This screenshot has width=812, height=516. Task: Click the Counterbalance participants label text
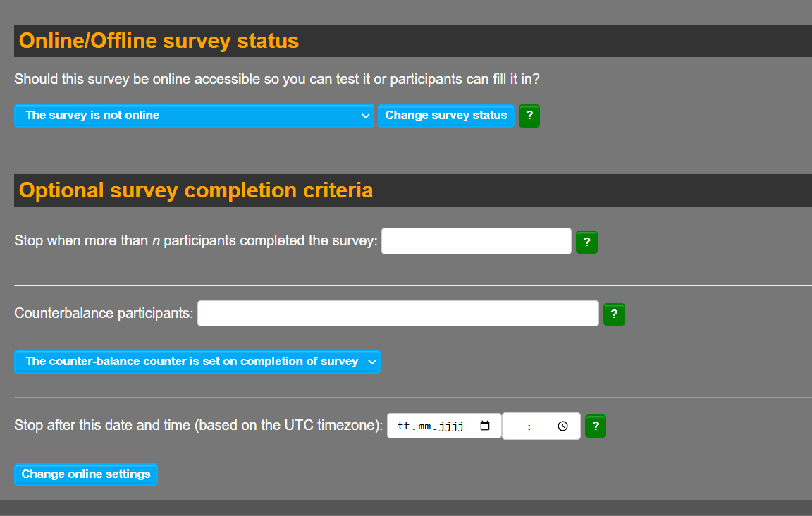(104, 313)
